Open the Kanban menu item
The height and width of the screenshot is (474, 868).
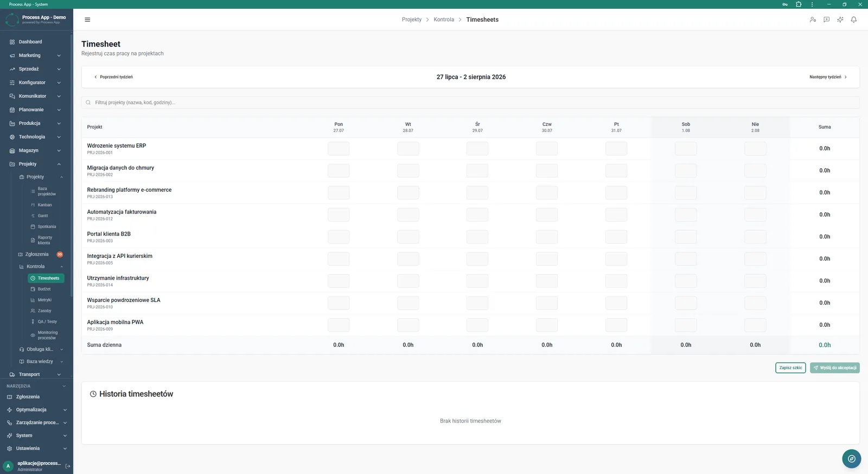tap(46, 205)
